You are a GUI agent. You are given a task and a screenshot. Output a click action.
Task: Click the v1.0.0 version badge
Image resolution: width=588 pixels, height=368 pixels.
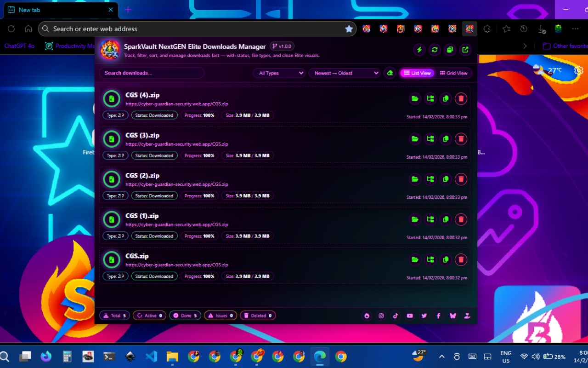pyautogui.click(x=282, y=46)
